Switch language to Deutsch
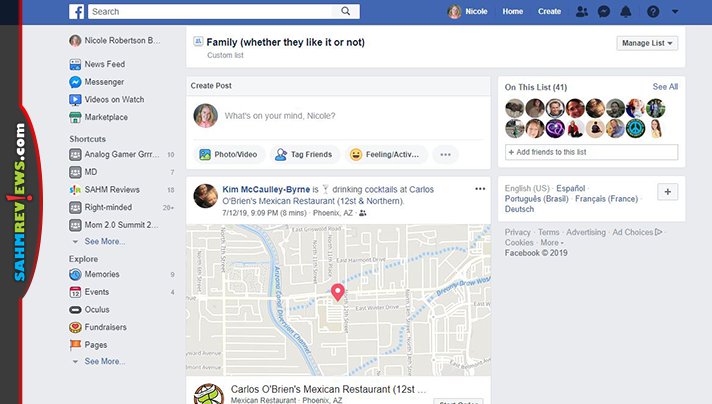This screenshot has width=712, height=404. click(x=519, y=209)
